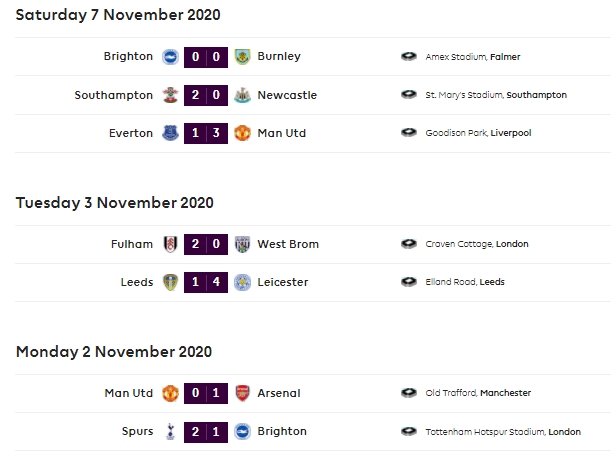Click the Everton club badge
611x455 pixels.
[x=172, y=133]
